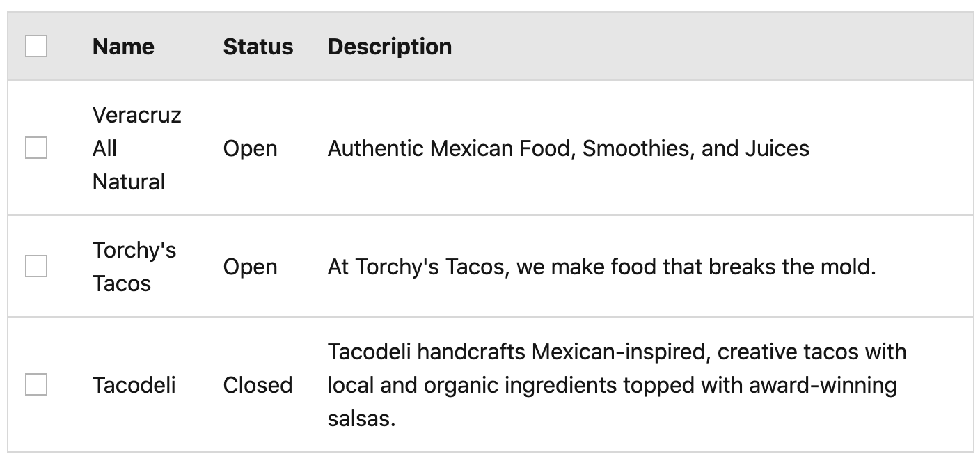Tick the checkbox for Tacodeli row
This screenshot has width=980, height=461.
pyautogui.click(x=36, y=384)
